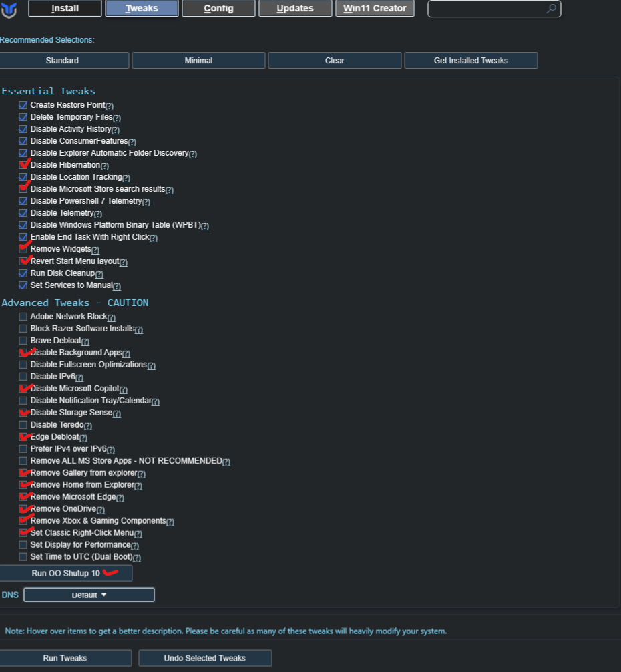Open help (?) for Disable Teredo
This screenshot has height=672, width=621.
coord(88,426)
